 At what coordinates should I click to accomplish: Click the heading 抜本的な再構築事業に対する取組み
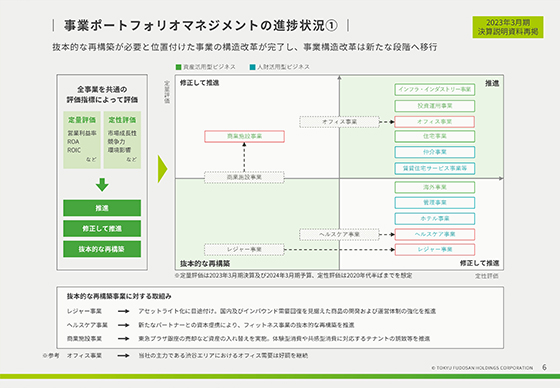point(119,296)
